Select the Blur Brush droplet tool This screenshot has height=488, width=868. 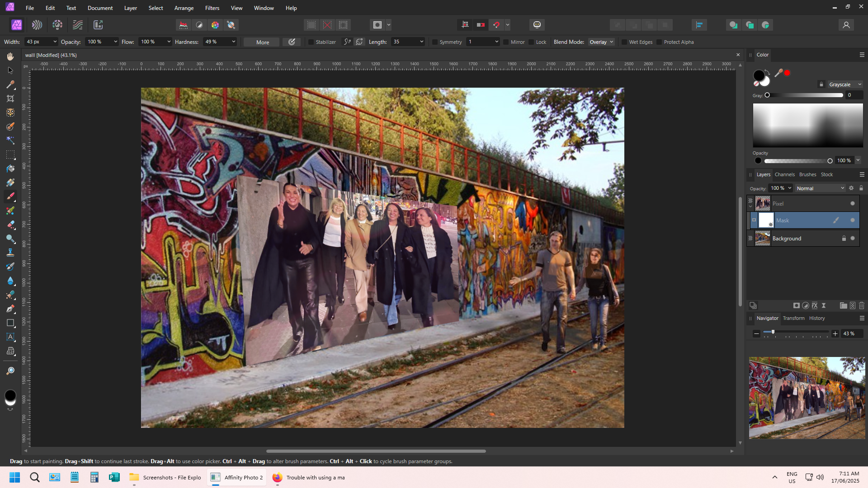(x=10, y=281)
